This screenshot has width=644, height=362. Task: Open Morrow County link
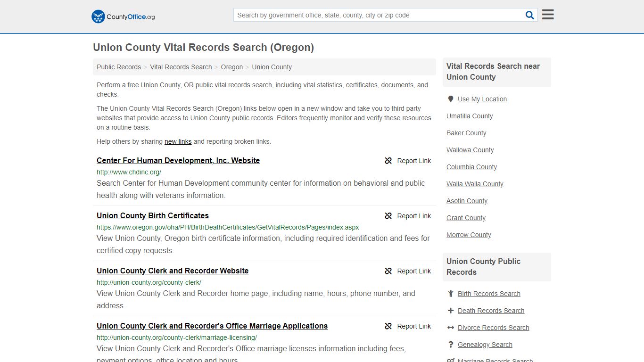pyautogui.click(x=469, y=235)
